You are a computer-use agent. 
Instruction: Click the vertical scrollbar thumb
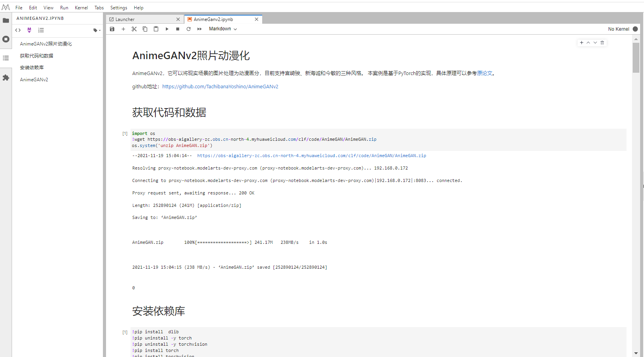[636, 58]
